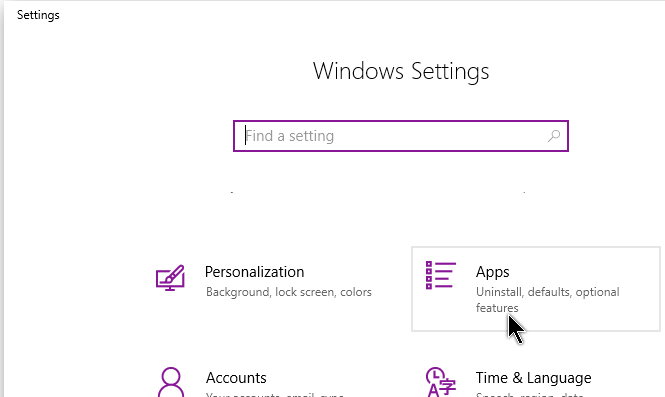Screen dimensions: 665x397
Task: Click the partly hidden description under Accounts
Action: (x=275, y=394)
